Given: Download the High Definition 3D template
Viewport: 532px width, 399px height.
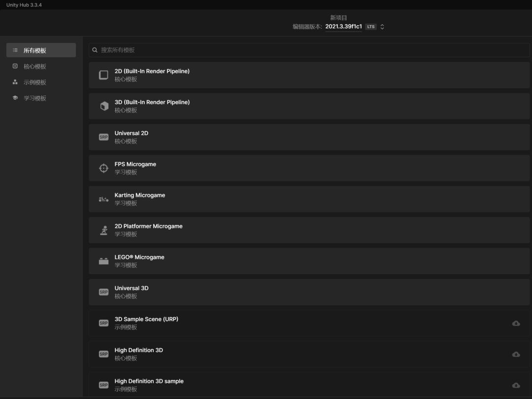Looking at the screenshot, I should point(516,355).
